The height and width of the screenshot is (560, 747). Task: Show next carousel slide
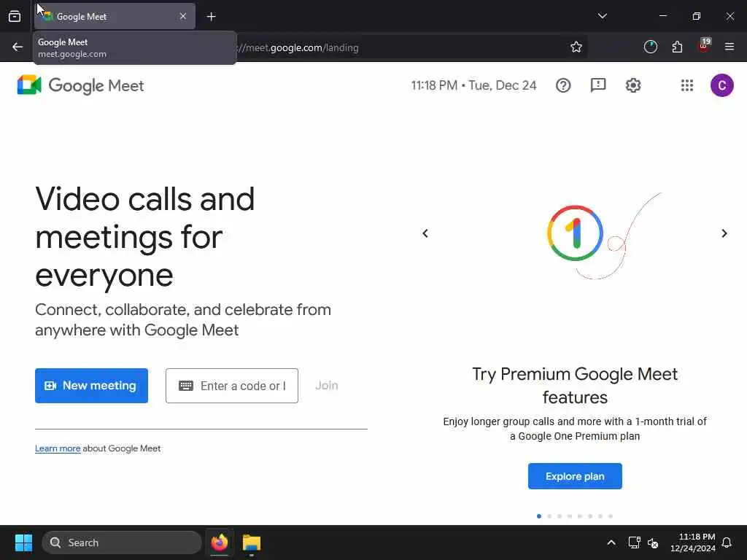pyautogui.click(x=724, y=233)
